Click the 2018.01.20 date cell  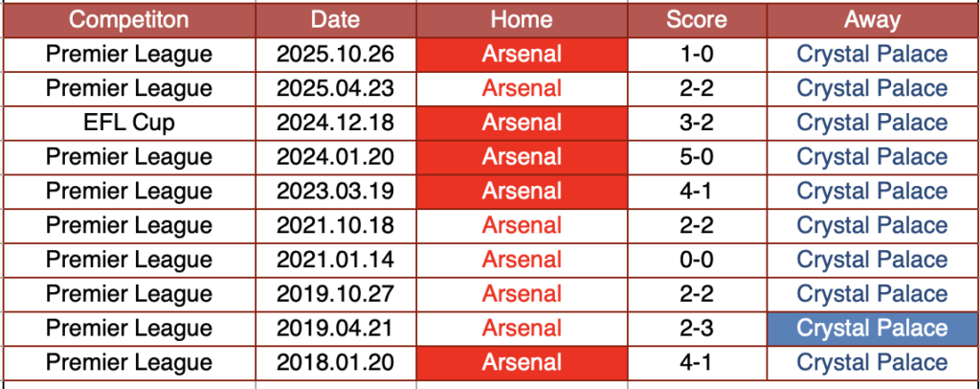tap(335, 363)
